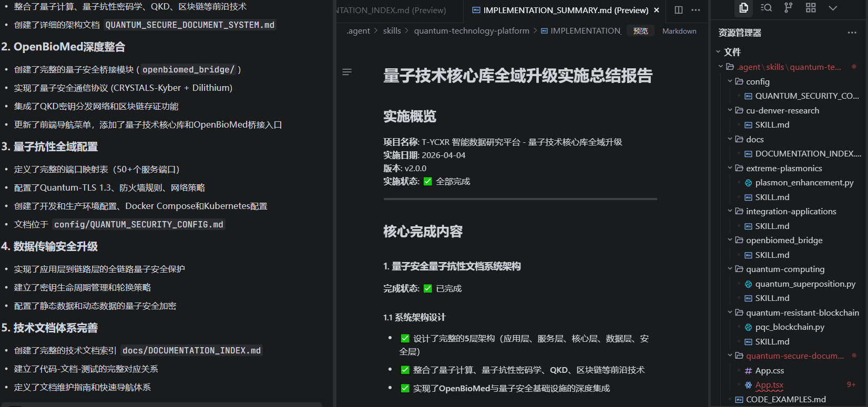Click the split editor icon

[679, 10]
